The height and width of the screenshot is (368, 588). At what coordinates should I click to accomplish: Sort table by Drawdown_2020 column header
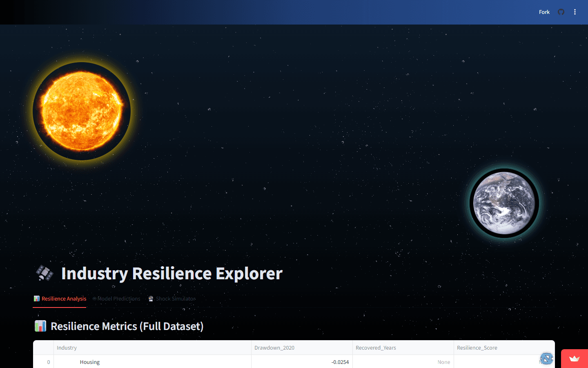[302, 348]
